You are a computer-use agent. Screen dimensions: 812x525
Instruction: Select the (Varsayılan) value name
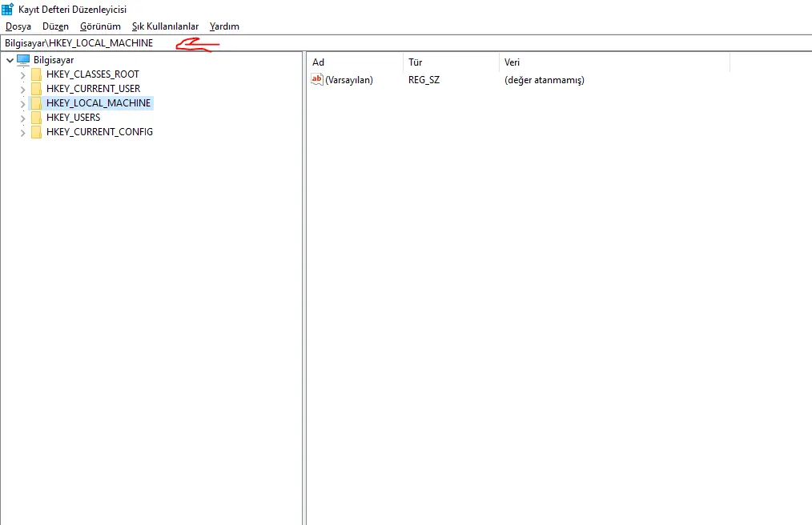pos(349,80)
